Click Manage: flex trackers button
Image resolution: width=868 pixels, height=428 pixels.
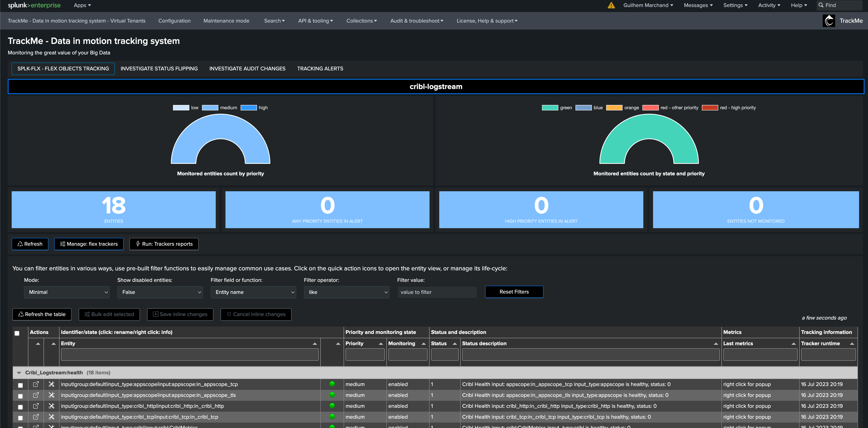tap(89, 244)
